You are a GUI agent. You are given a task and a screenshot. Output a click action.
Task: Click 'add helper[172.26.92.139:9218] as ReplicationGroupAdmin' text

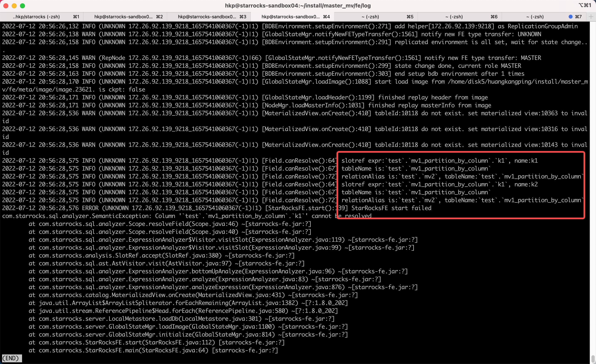486,26
